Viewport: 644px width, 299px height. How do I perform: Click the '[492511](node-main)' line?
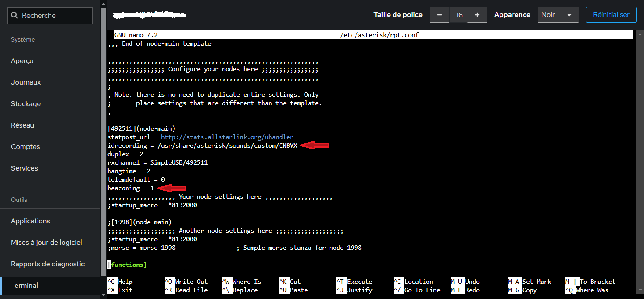[x=141, y=128]
